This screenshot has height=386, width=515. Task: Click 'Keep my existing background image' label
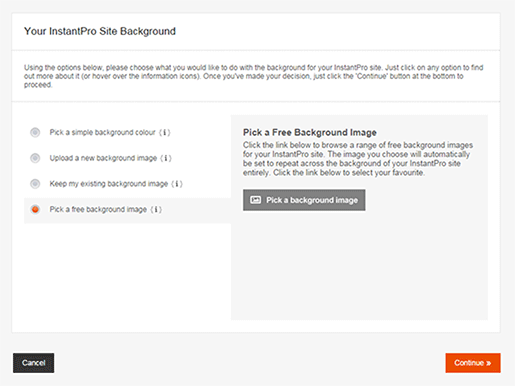click(x=109, y=184)
